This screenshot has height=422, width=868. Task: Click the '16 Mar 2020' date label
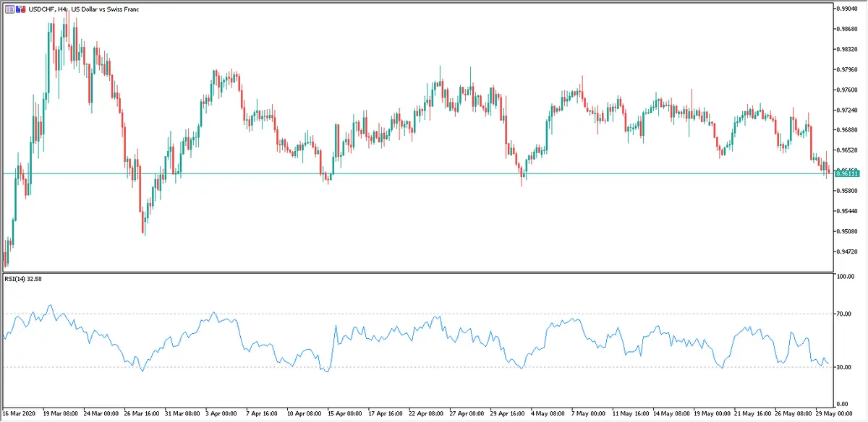(19, 414)
